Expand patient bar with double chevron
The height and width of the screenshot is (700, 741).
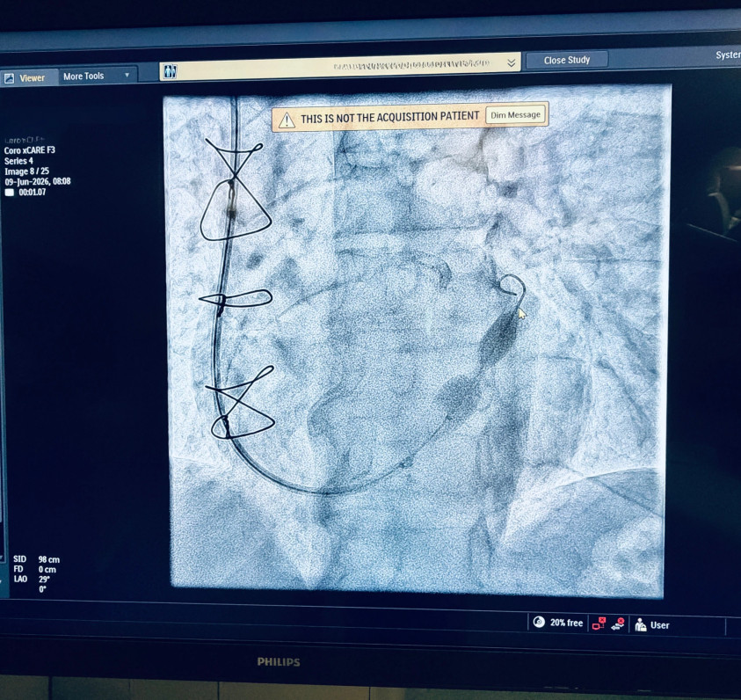(x=511, y=62)
